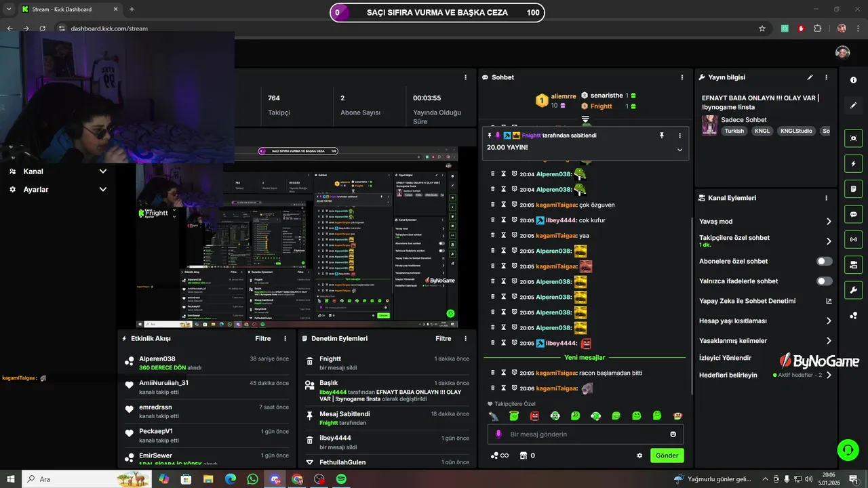This screenshot has width=868, height=488.
Task: Open emoji picker in message box
Action: pyautogui.click(x=673, y=434)
